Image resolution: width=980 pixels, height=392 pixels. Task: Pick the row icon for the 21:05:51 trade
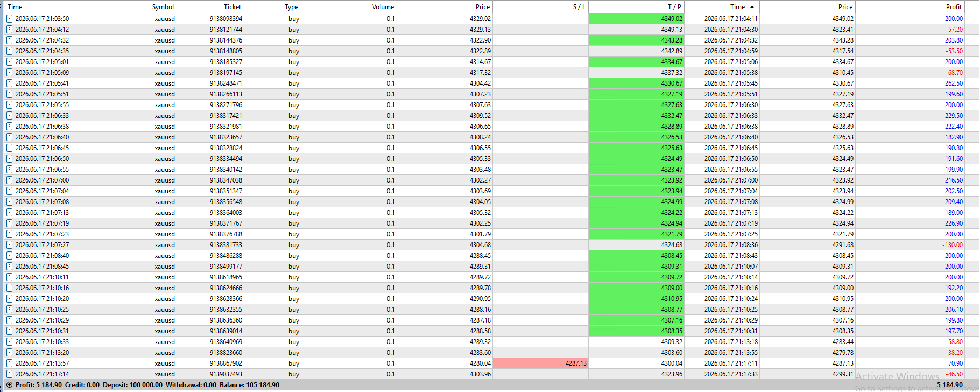(9, 94)
